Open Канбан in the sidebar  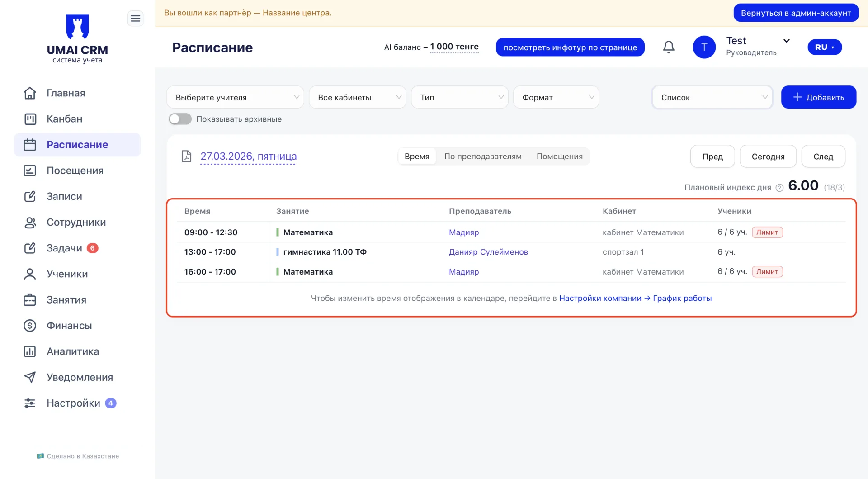[77, 119]
